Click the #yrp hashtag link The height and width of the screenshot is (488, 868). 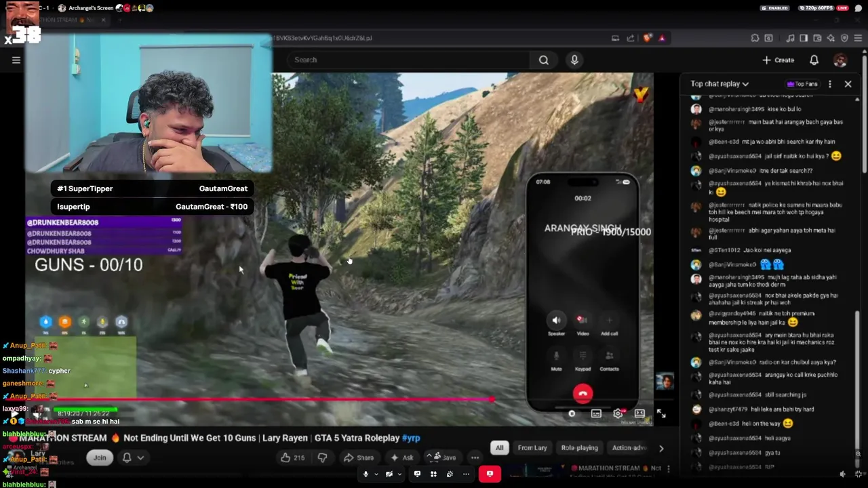pos(411,438)
